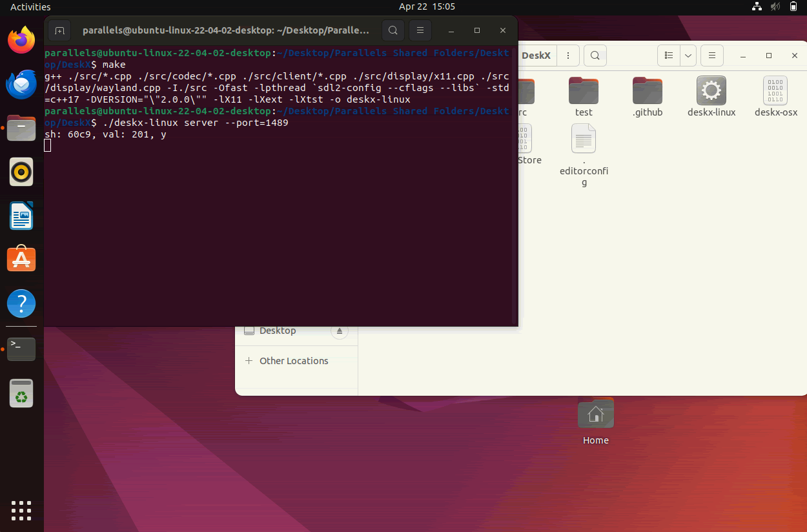Open the terminal hamburger menu
807x532 pixels.
pos(420,30)
